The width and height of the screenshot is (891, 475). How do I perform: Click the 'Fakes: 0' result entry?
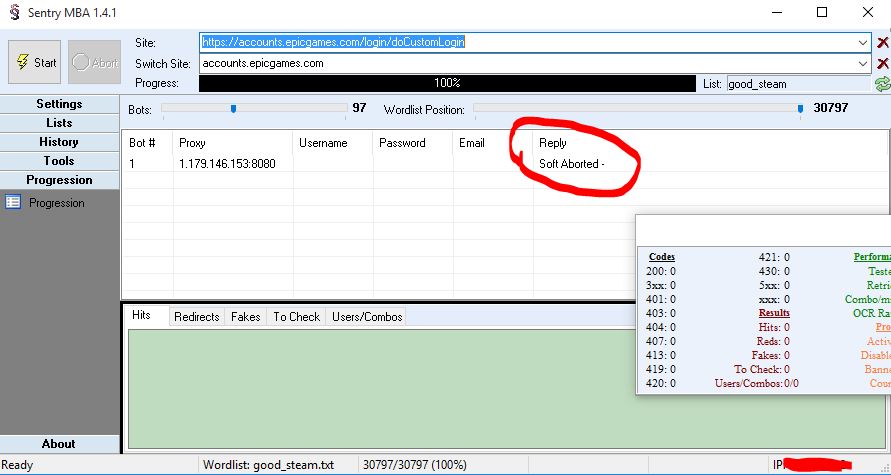(x=771, y=355)
